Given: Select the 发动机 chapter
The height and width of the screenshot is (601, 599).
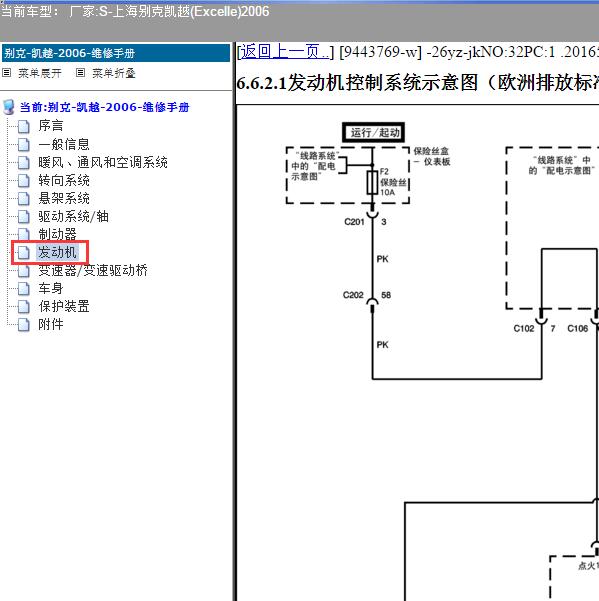Looking at the screenshot, I should point(57,252).
